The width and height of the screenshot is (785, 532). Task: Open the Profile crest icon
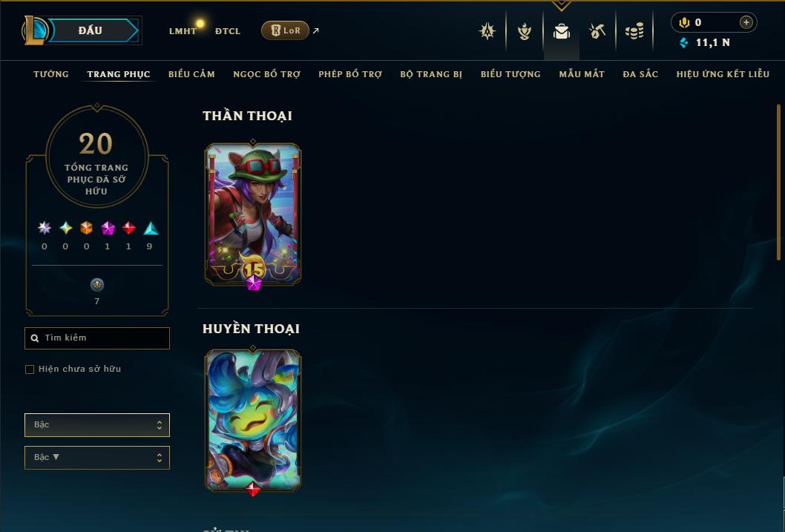487,31
